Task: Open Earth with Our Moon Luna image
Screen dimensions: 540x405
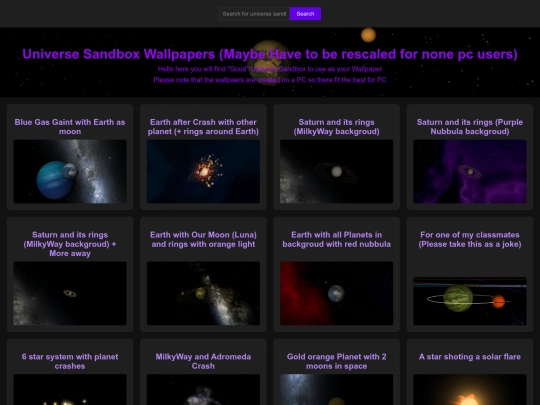Action: [203, 293]
